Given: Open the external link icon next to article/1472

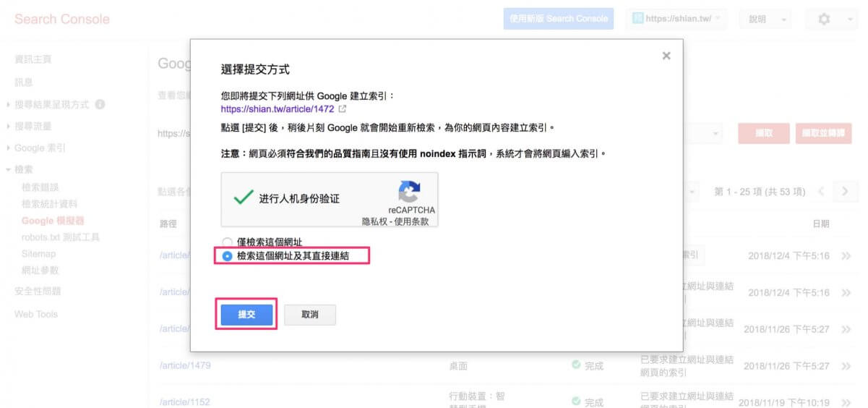Looking at the screenshot, I should pyautogui.click(x=343, y=109).
